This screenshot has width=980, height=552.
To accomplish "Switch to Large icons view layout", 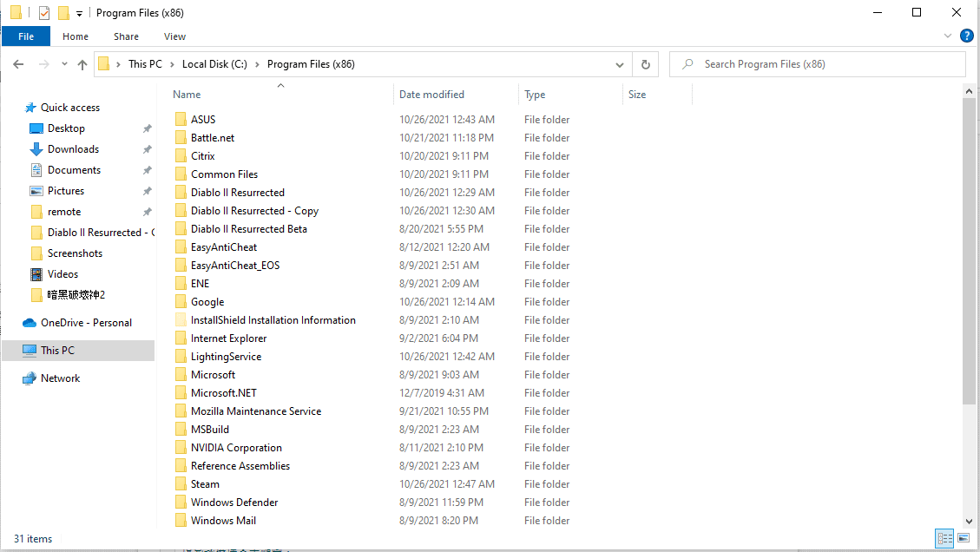I will click(x=964, y=538).
